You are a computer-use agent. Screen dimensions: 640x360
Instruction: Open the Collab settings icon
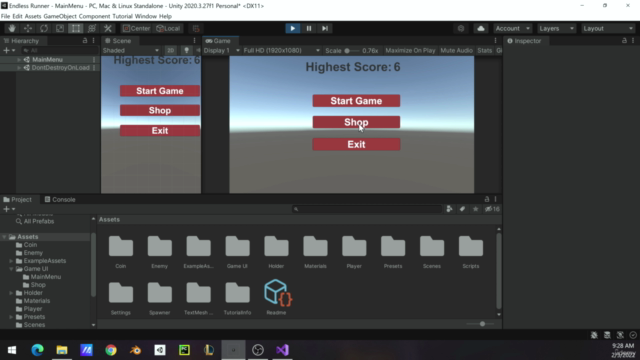tap(461, 28)
